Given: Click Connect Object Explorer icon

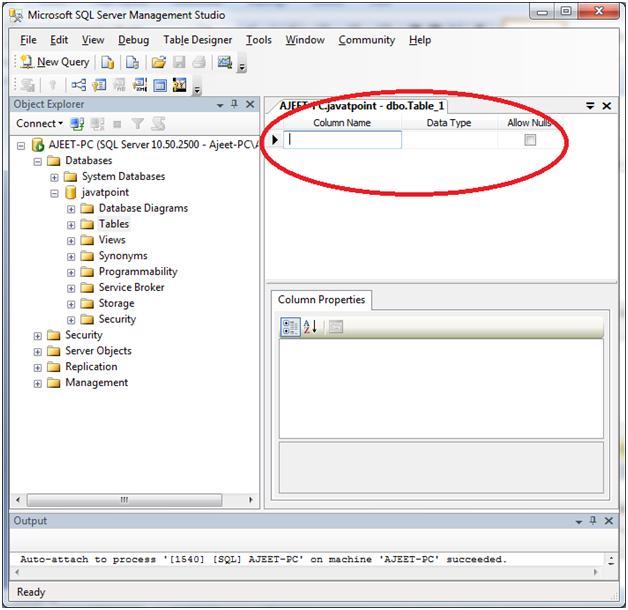Looking at the screenshot, I should [77, 124].
